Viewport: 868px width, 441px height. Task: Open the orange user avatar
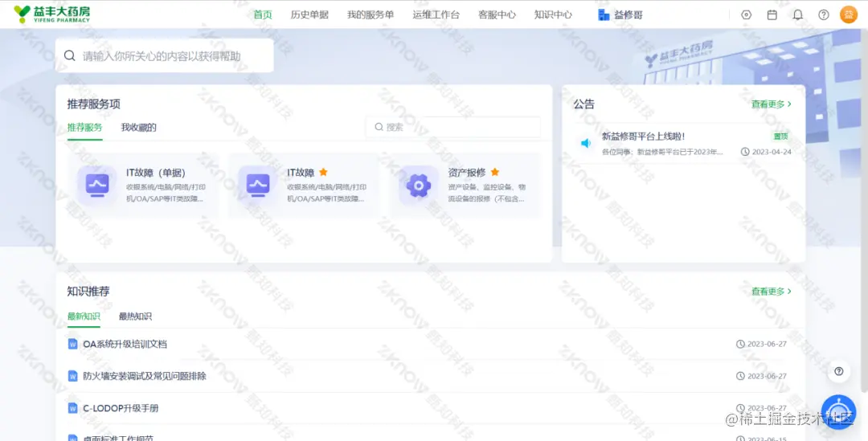(x=849, y=14)
